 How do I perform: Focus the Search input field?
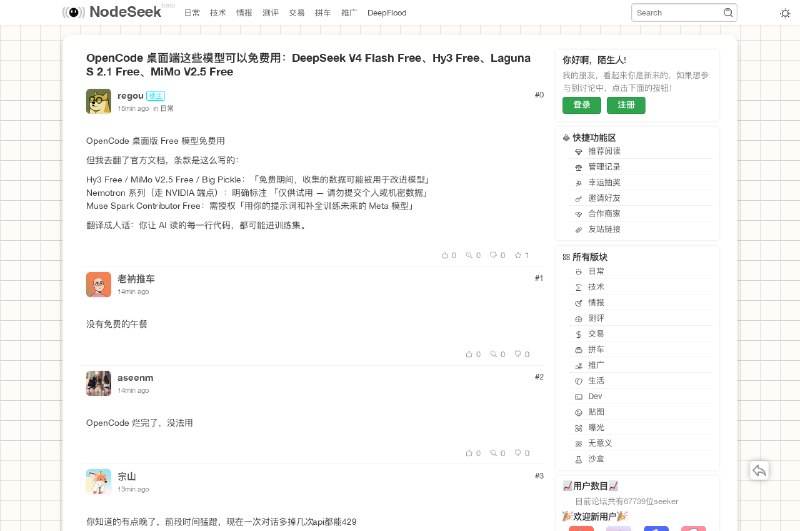pos(678,13)
